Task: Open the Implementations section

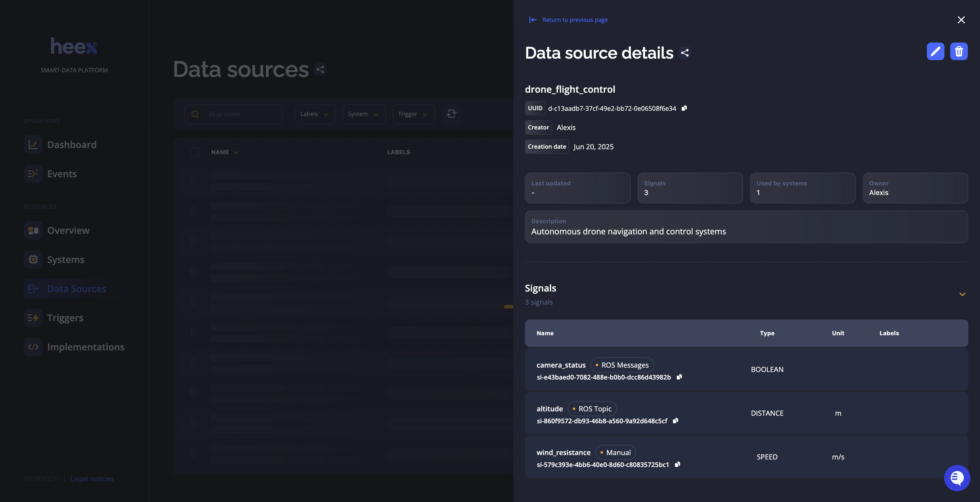Action: (x=85, y=347)
